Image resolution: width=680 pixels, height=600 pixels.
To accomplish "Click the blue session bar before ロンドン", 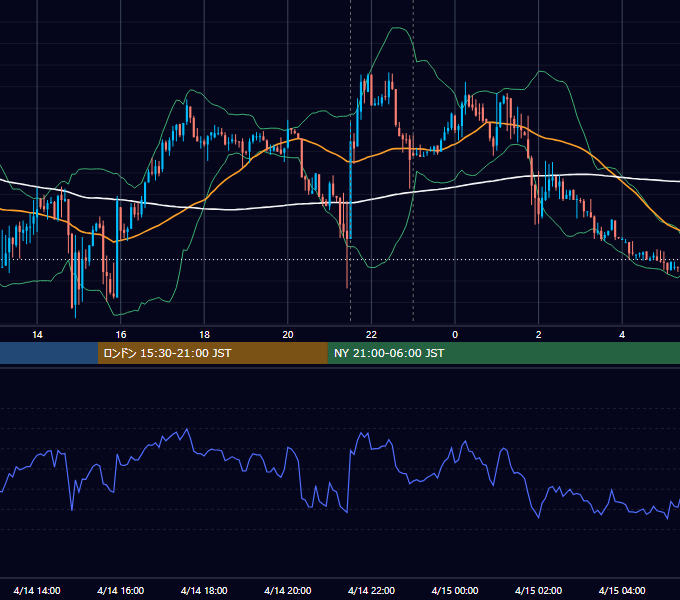I will coord(49,353).
